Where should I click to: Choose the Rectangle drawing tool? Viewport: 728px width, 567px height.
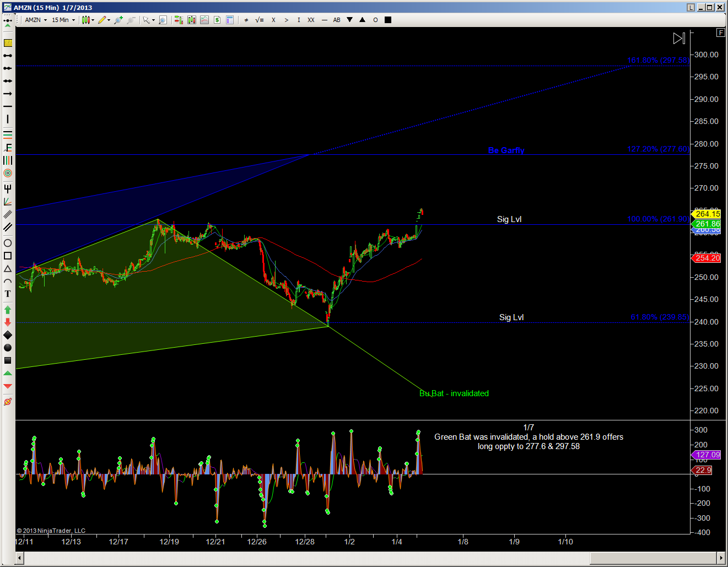coord(8,256)
